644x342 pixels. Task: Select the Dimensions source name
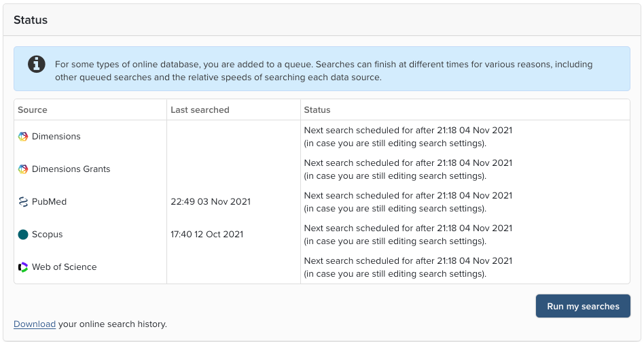pos(56,137)
